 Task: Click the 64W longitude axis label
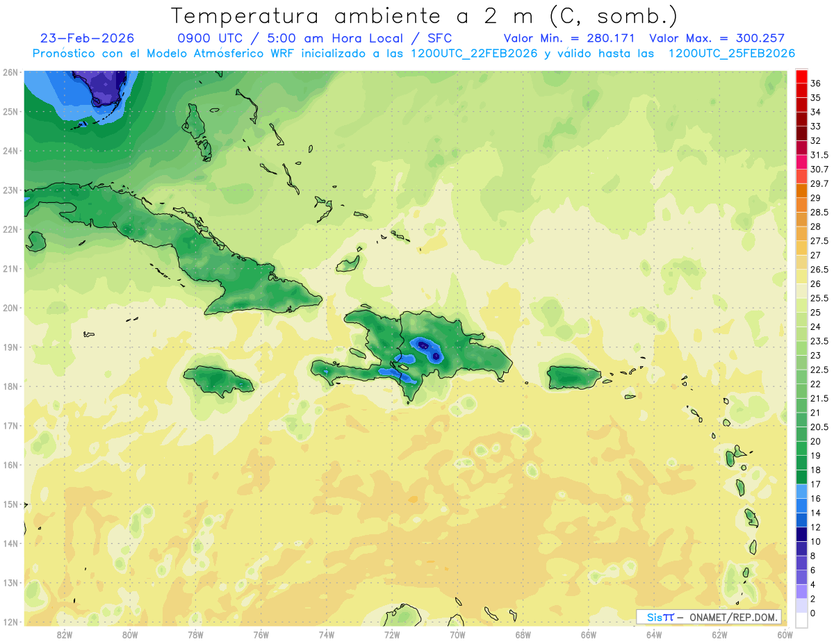tap(654, 635)
